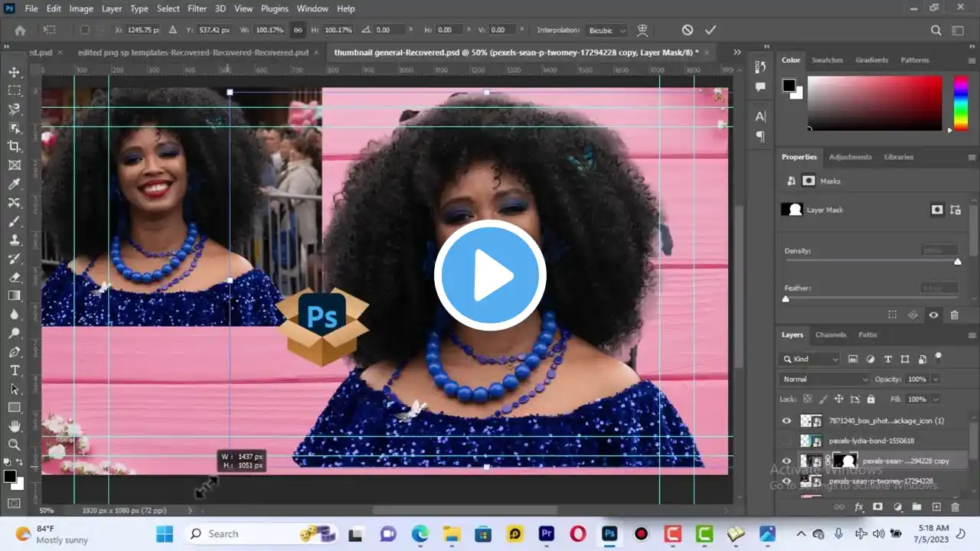
Task: Switch to the Channels tab
Action: (830, 334)
